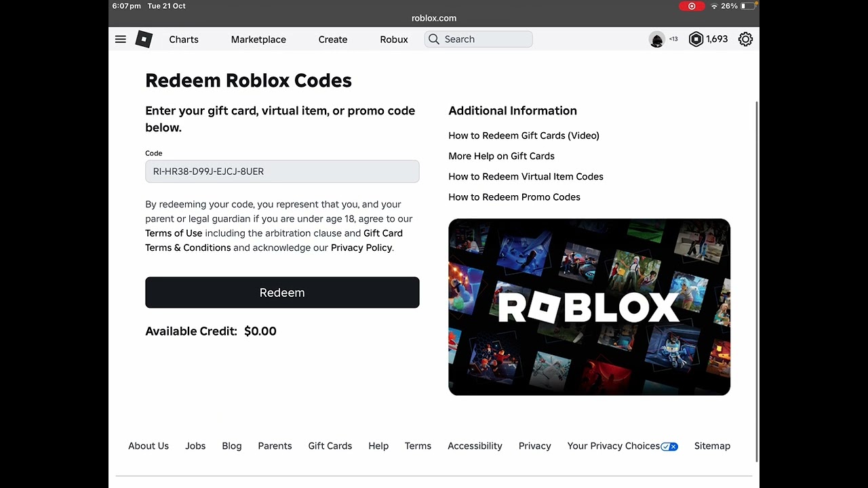Open How to Redeem Virtual Item Codes

[526, 176]
